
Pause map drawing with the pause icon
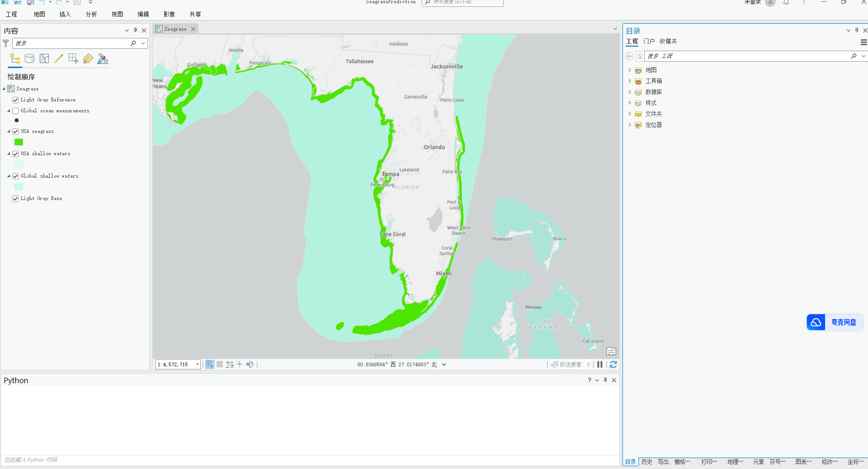(x=600, y=364)
